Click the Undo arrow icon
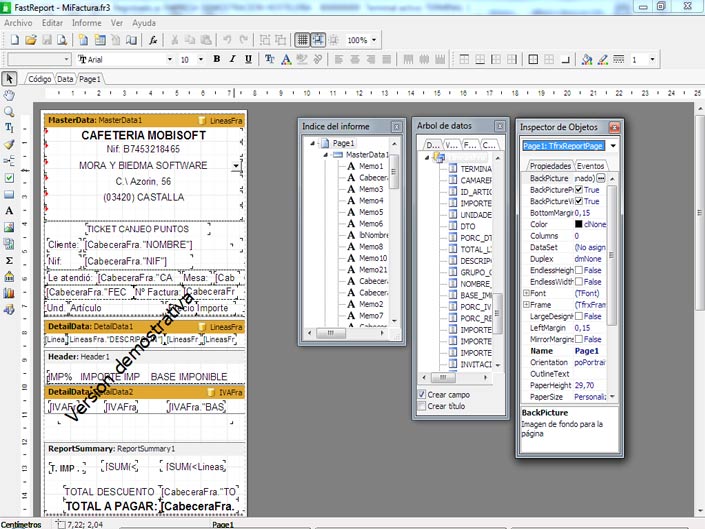705x529 pixels. coord(228,40)
